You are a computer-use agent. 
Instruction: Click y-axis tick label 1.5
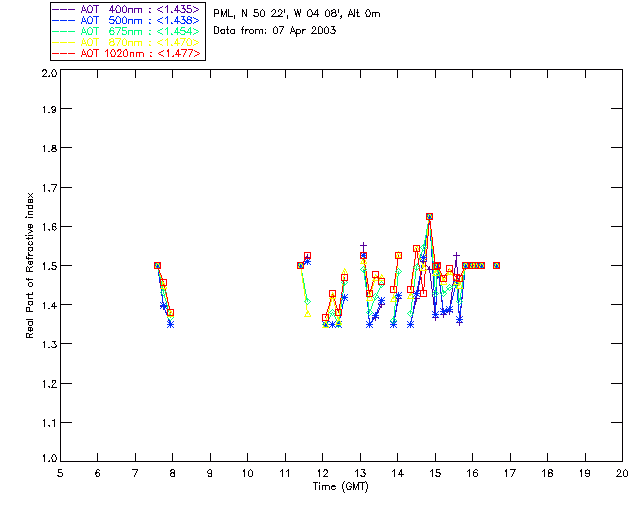click(x=49, y=266)
